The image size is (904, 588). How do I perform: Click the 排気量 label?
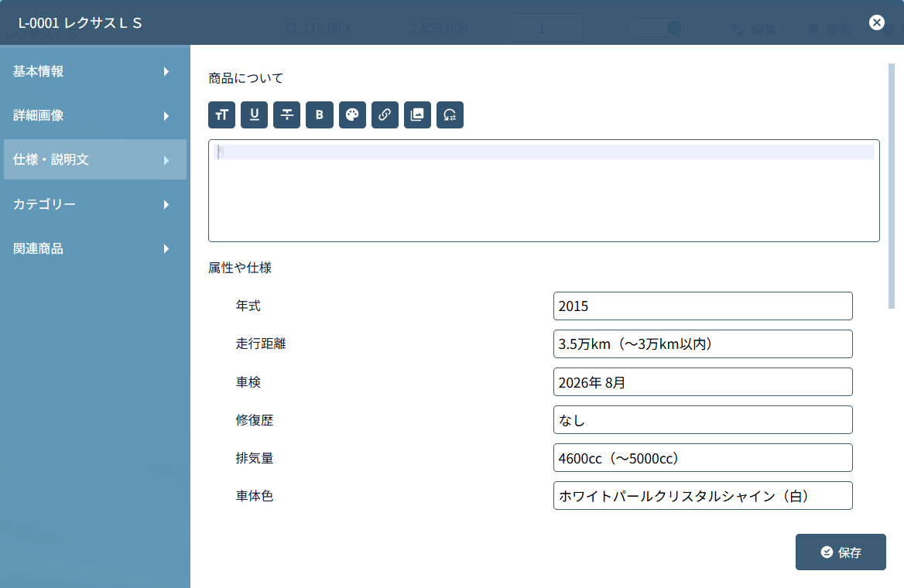point(254,458)
